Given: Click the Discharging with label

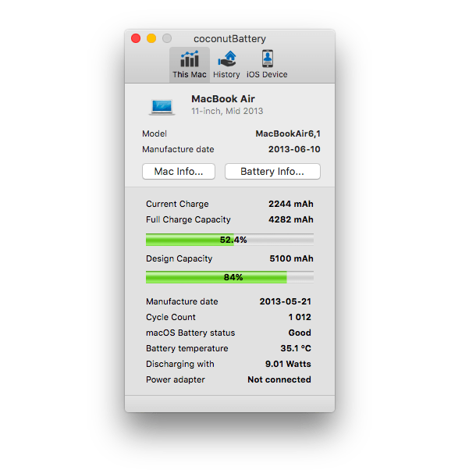Looking at the screenshot, I should click(x=180, y=364).
